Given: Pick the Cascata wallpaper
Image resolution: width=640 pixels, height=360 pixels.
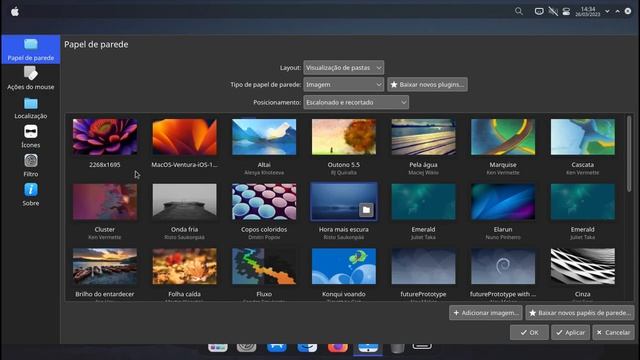Looking at the screenshot, I should pyautogui.click(x=582, y=137).
